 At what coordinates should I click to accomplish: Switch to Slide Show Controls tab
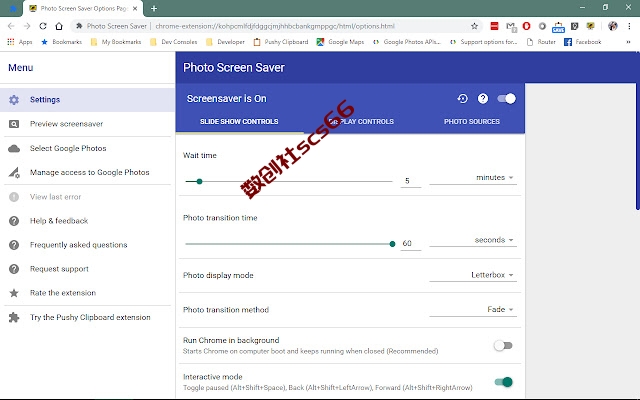239,122
